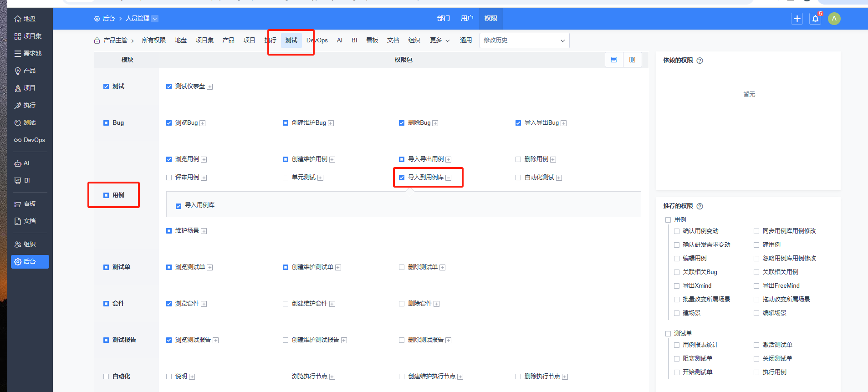The width and height of the screenshot is (868, 392).
Task: Enable the 删除用例 checkbox
Action: [x=518, y=159]
